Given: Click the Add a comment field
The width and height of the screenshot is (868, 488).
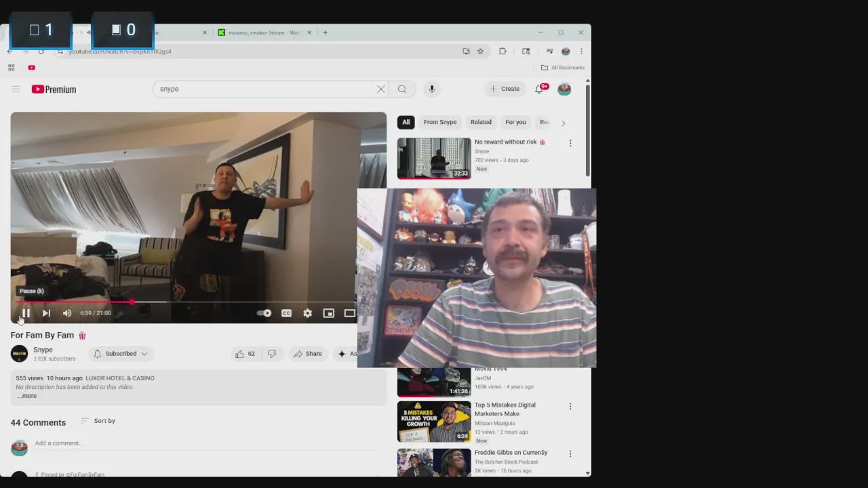Looking at the screenshot, I should pyautogui.click(x=207, y=443).
